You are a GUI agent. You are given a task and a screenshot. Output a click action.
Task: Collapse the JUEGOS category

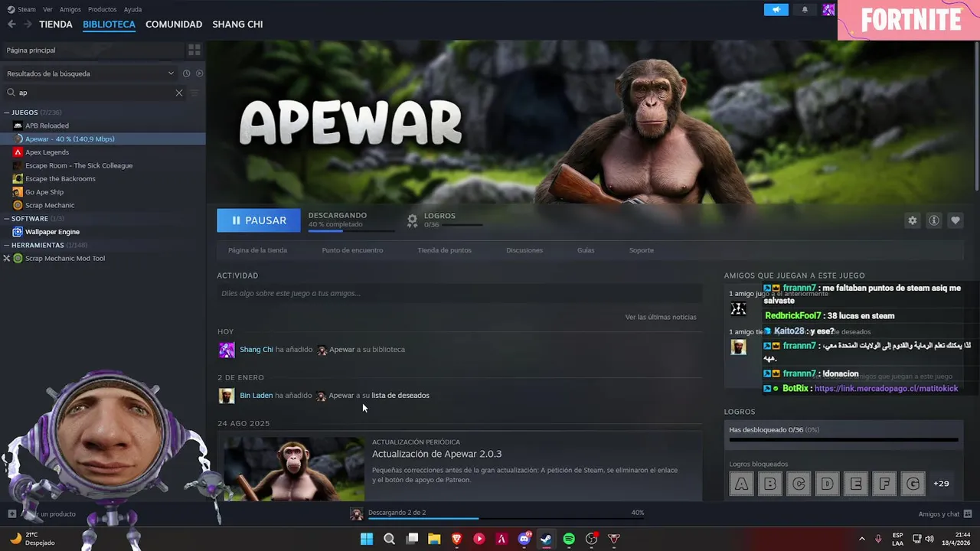(7, 112)
